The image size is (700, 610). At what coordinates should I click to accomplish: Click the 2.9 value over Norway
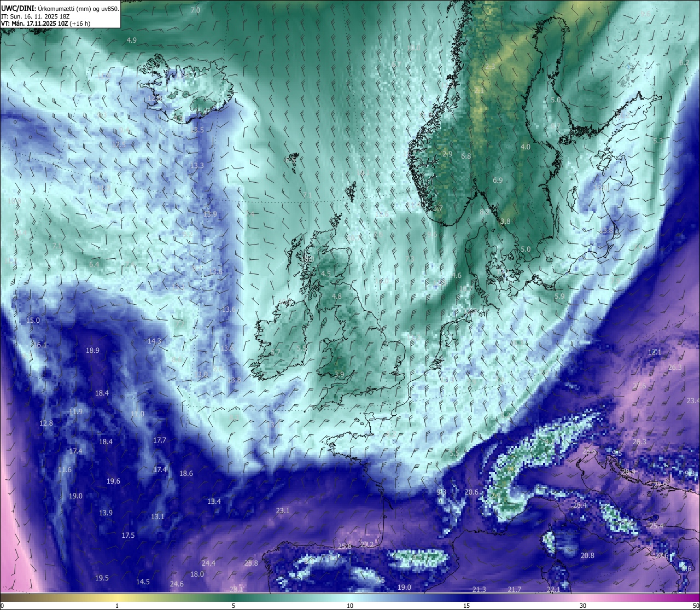(x=447, y=154)
